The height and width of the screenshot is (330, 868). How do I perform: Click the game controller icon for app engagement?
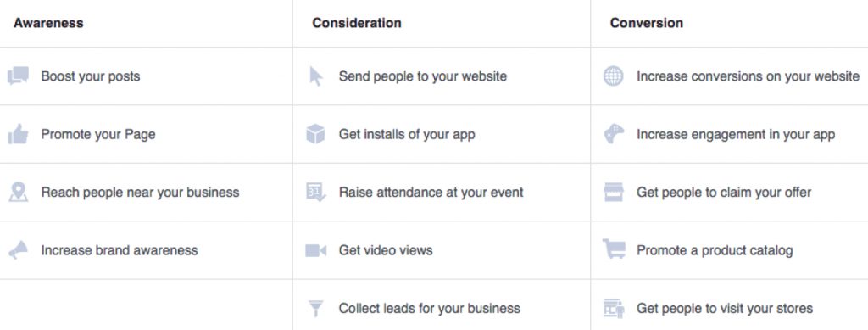pos(614,134)
